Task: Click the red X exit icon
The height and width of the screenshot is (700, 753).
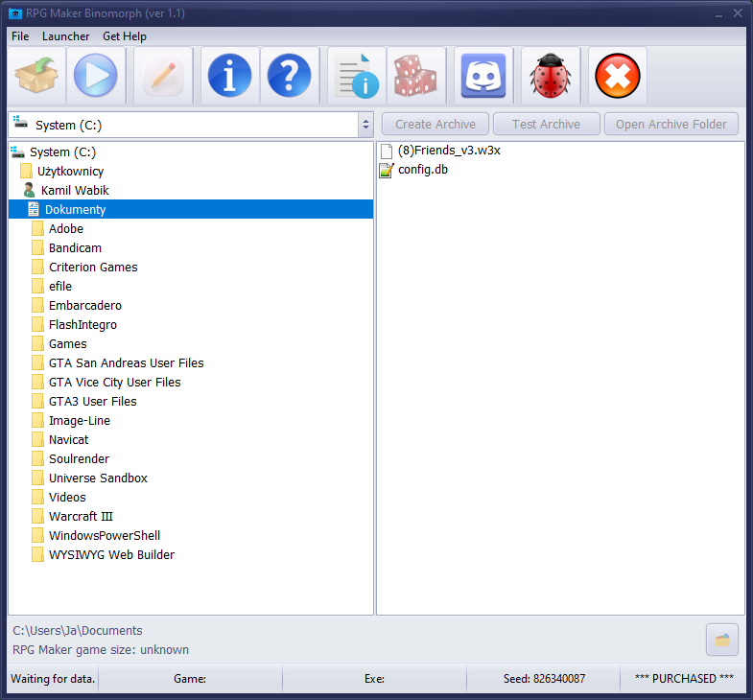Action: click(x=618, y=76)
